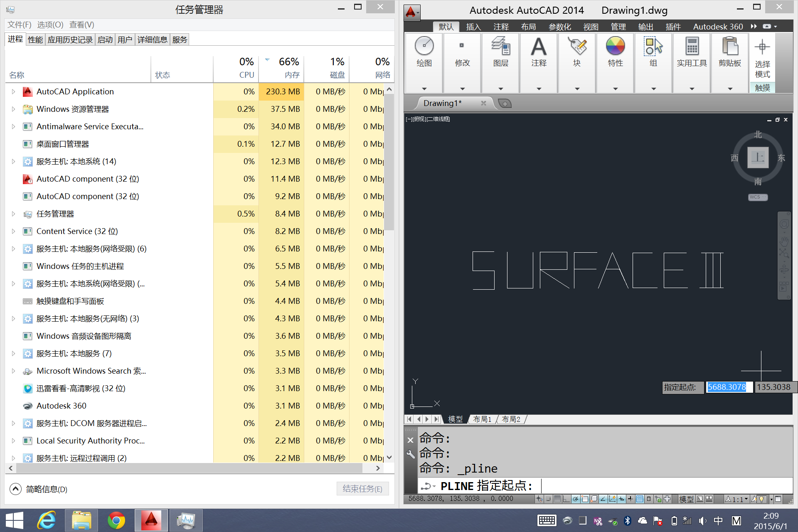Open the 块 (Block) ribbon panel
798x532 pixels.
(577, 63)
